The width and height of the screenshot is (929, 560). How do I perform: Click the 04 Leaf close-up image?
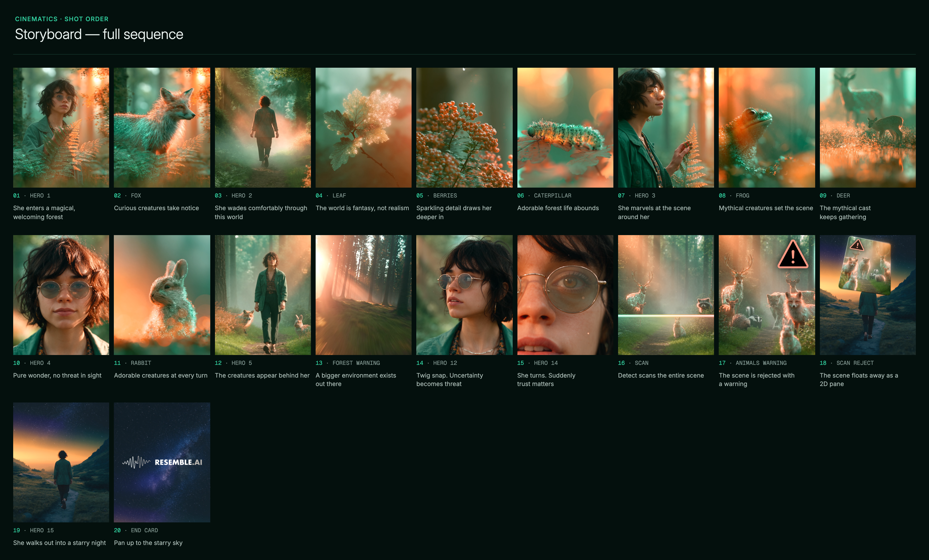point(363,127)
